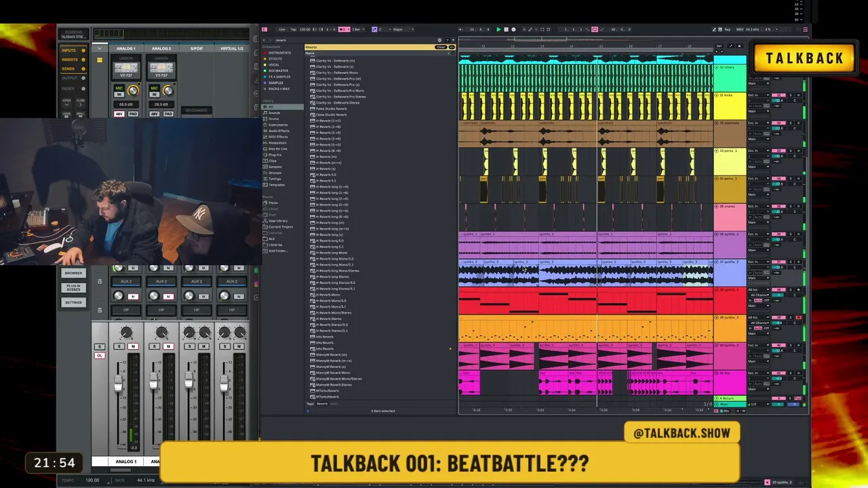
Task: Sort results by the Name column header
Action: [310, 54]
